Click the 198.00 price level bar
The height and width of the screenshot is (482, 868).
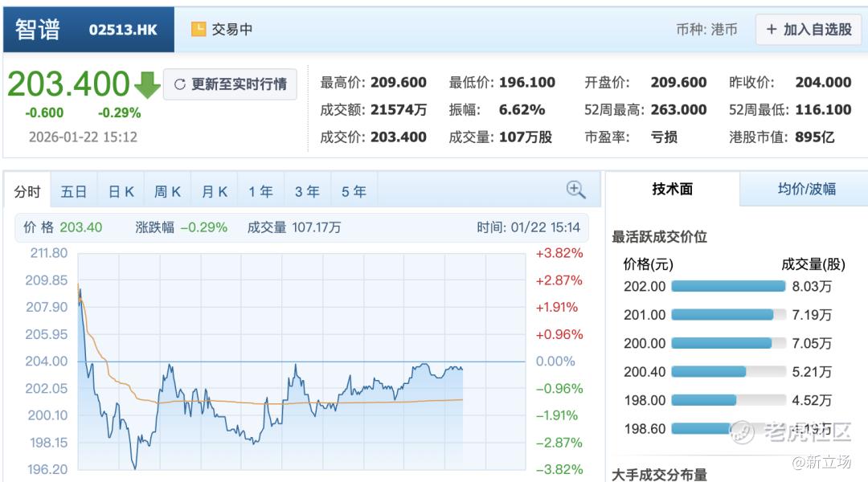tap(703, 400)
